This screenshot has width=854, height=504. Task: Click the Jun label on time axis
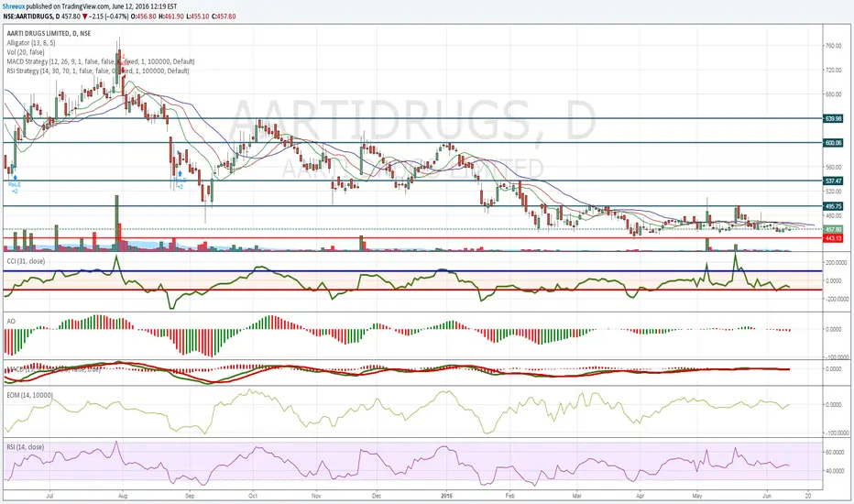click(767, 497)
